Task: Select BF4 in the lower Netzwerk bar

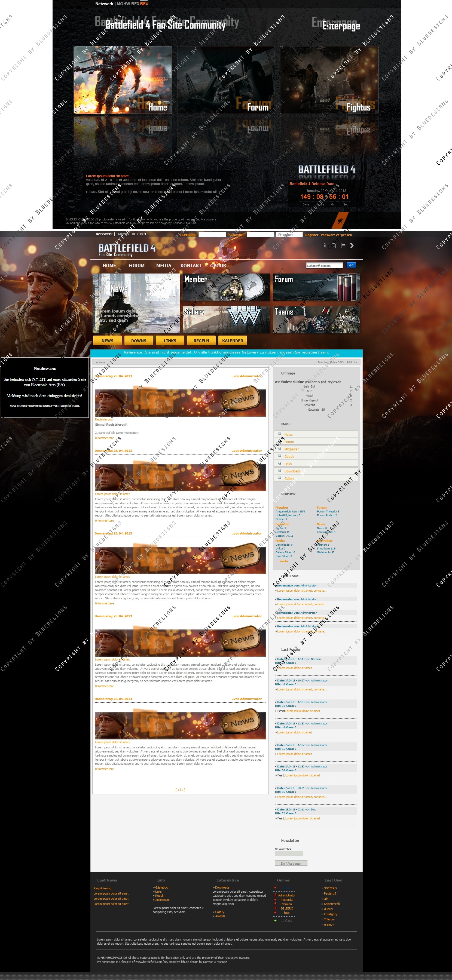Action: pos(143,234)
